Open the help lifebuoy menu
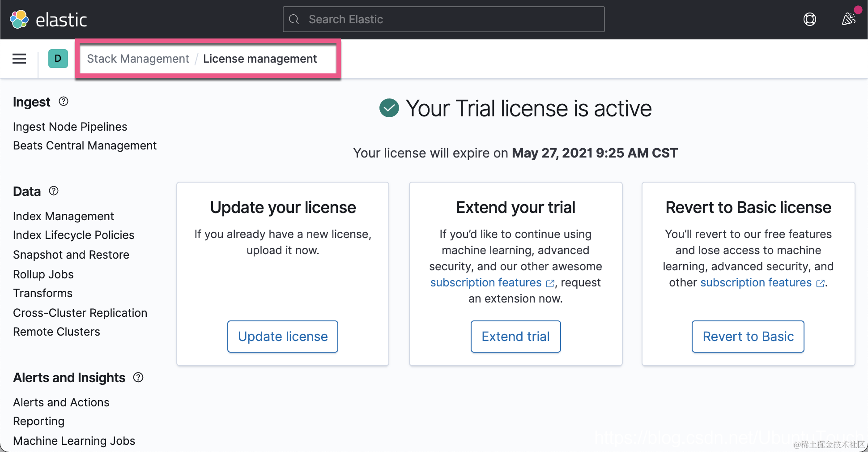The image size is (868, 452). (810, 19)
